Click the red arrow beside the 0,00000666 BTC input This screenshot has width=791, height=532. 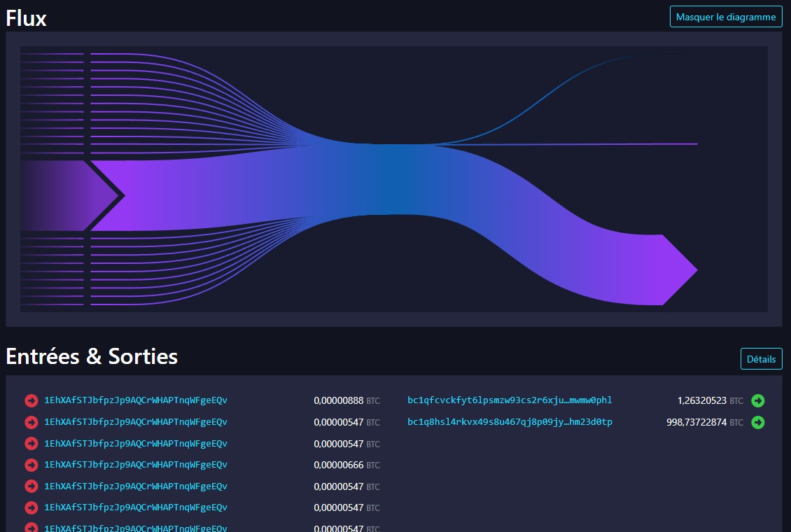tap(31, 465)
